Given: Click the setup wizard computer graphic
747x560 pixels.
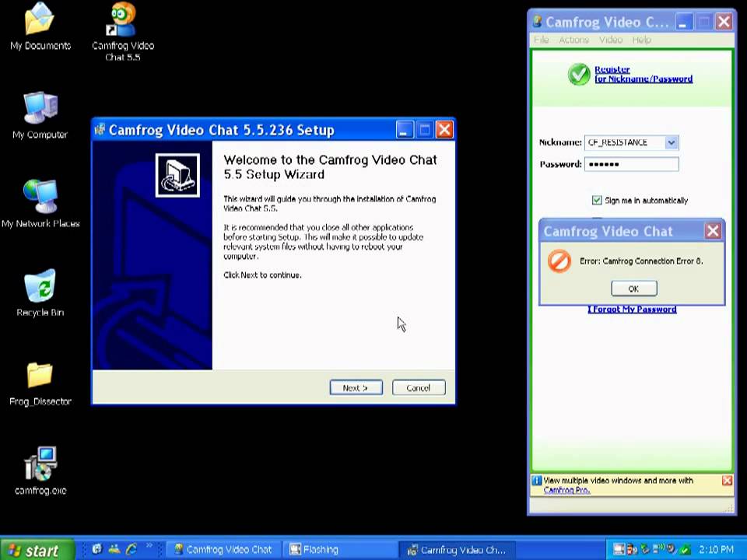Looking at the screenshot, I should click(177, 175).
